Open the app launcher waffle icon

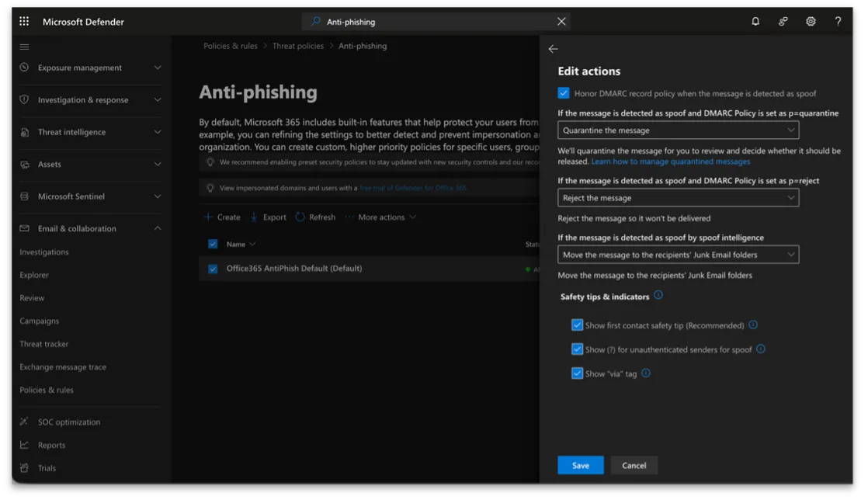pyautogui.click(x=24, y=21)
